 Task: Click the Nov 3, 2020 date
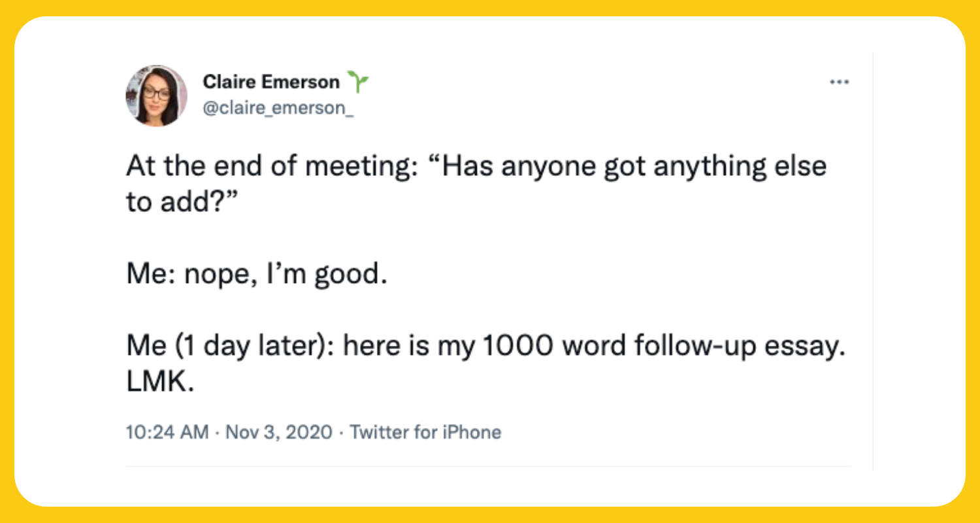pos(279,432)
